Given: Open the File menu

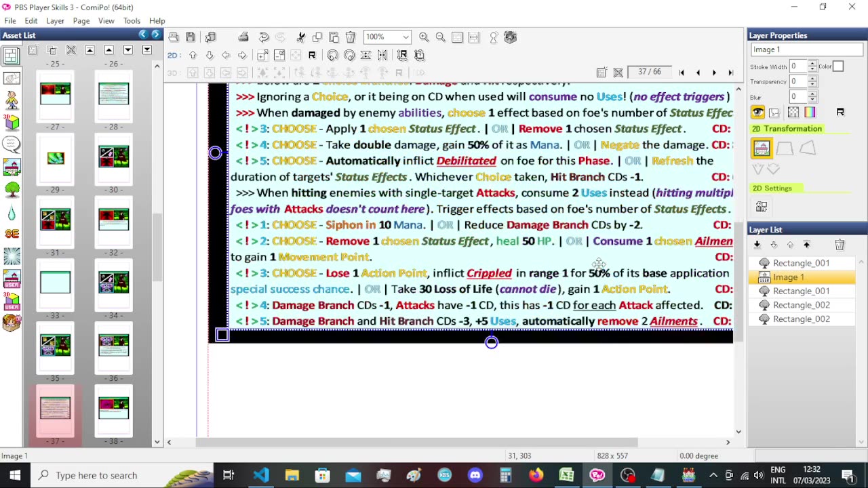Looking at the screenshot, I should coord(11,21).
